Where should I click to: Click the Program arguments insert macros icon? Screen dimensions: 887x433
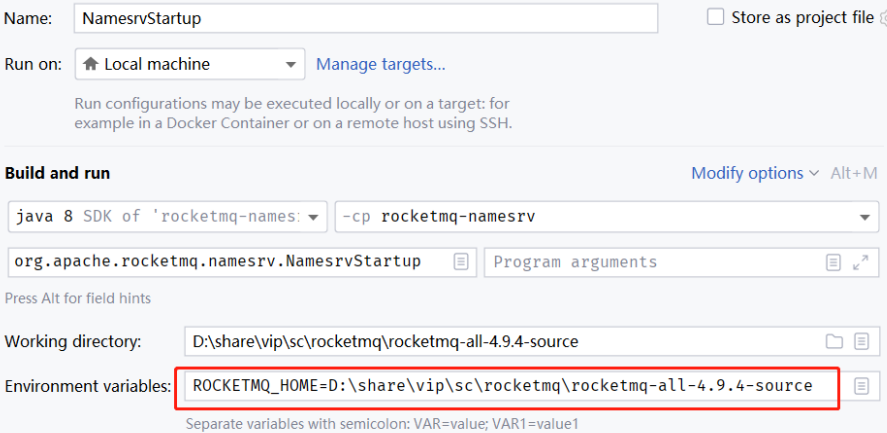[x=833, y=262]
